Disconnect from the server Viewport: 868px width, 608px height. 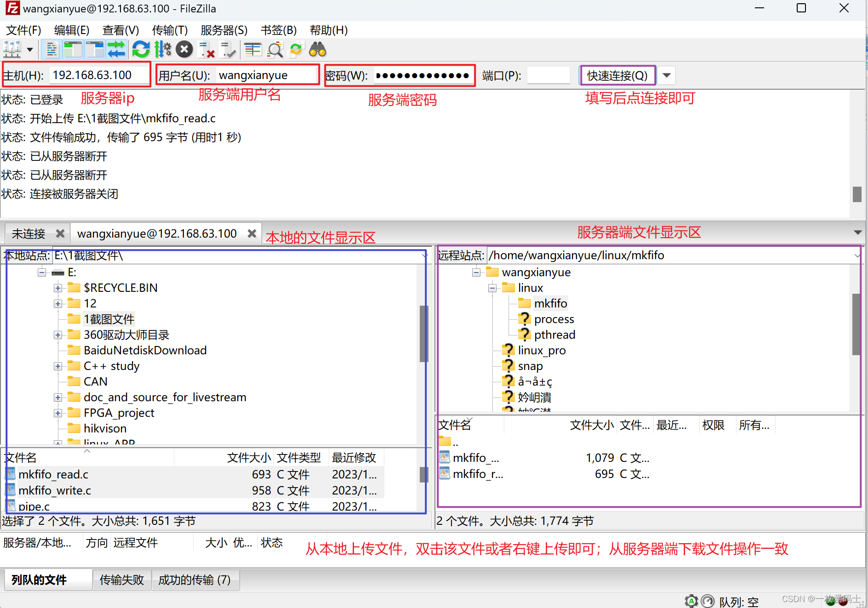click(206, 49)
